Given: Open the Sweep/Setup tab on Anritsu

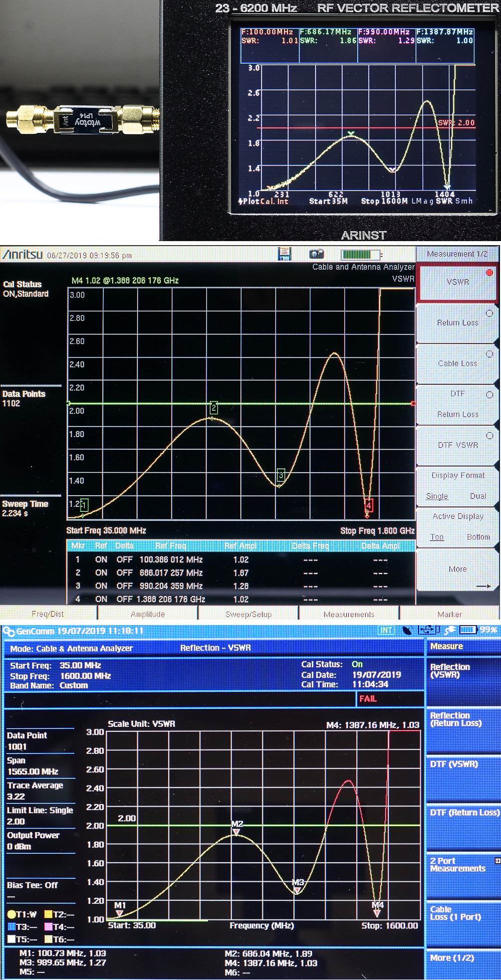Looking at the screenshot, I should click(248, 614).
